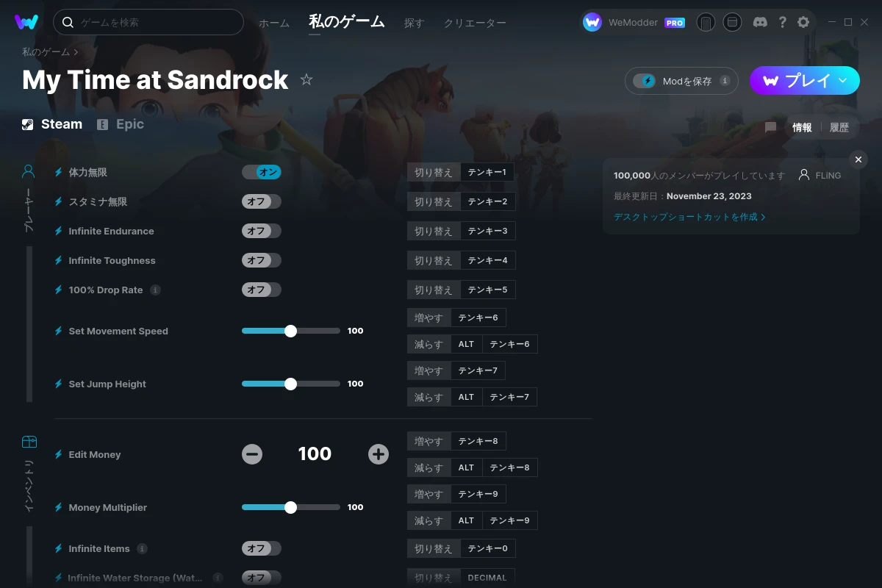The image size is (882, 588).
Task: Click info icon beside 100% Drop Rate
Action: [x=155, y=290]
